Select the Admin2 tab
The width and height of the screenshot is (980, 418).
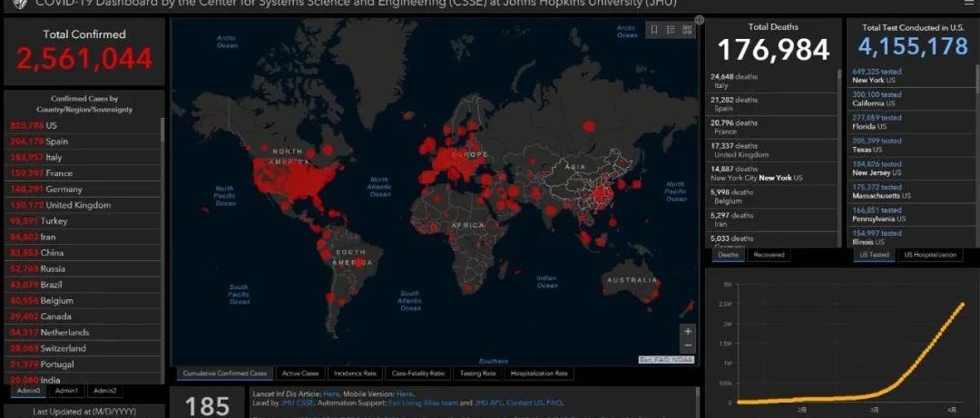click(x=105, y=391)
